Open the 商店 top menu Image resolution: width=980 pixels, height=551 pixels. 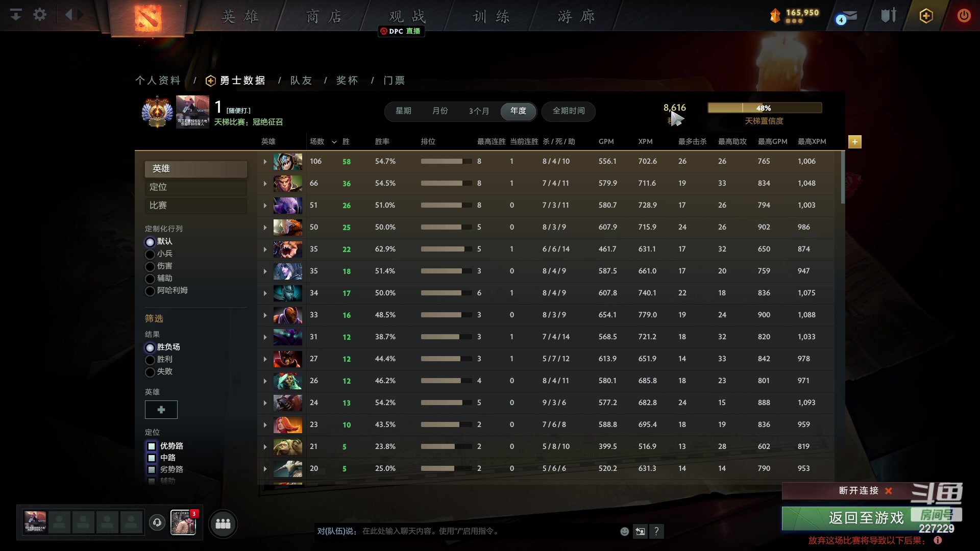(x=324, y=17)
